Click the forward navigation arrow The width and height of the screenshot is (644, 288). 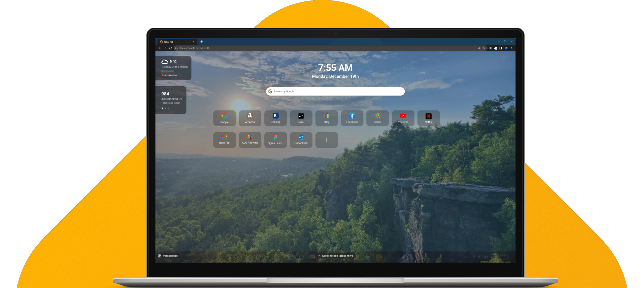point(164,48)
